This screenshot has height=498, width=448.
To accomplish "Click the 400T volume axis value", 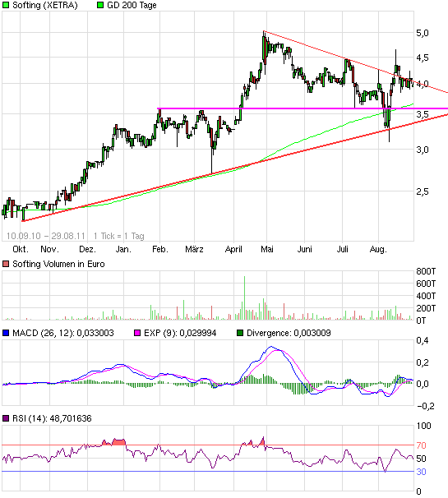I will [x=426, y=296].
